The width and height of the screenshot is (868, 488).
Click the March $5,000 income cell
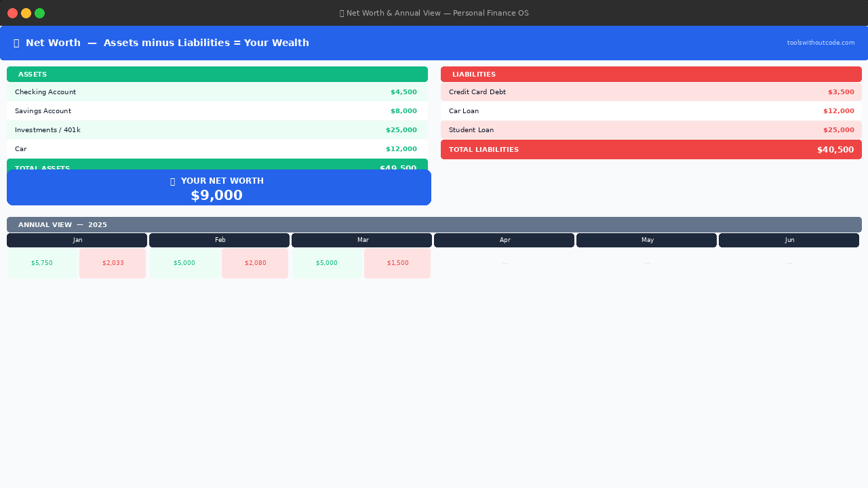pos(327,263)
